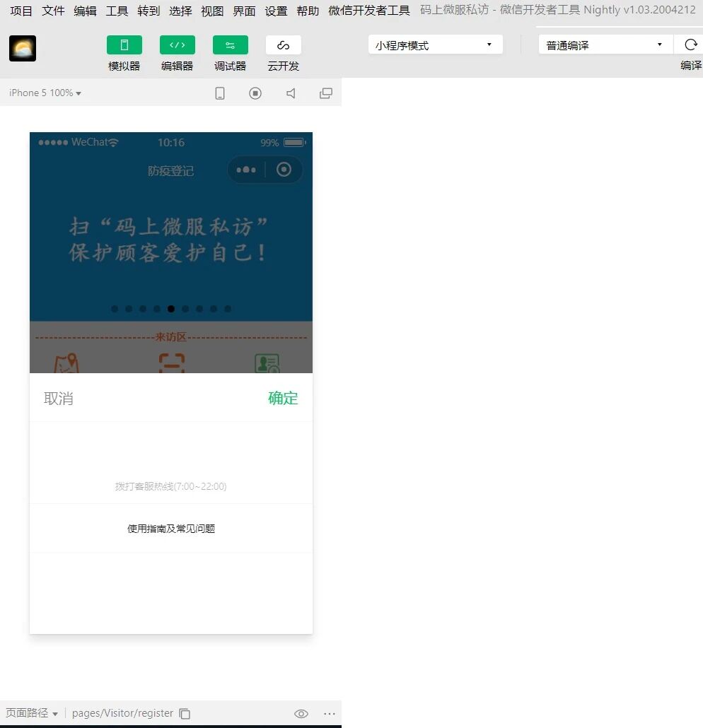
Task: Click the pages/Visitor/register path text
Action: 122,712
